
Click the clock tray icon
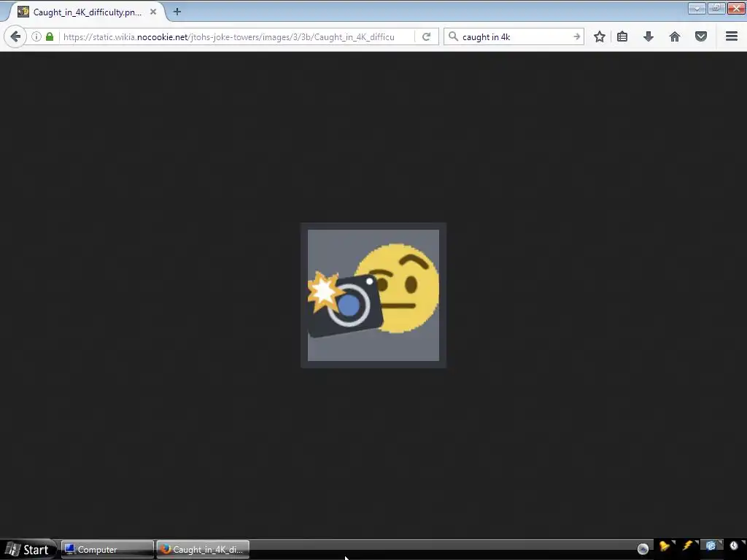click(x=734, y=546)
